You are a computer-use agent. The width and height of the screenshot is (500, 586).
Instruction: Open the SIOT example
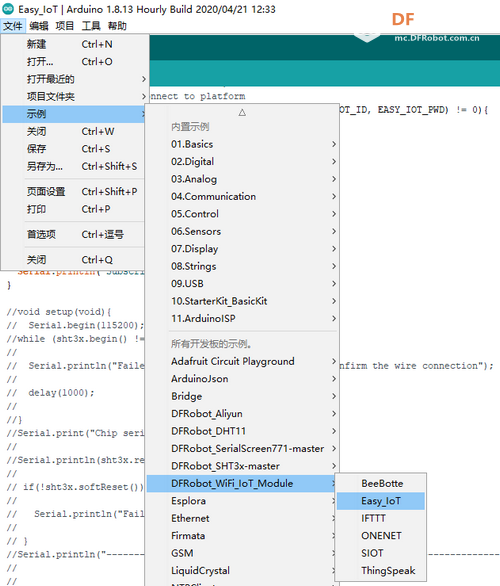381,553
